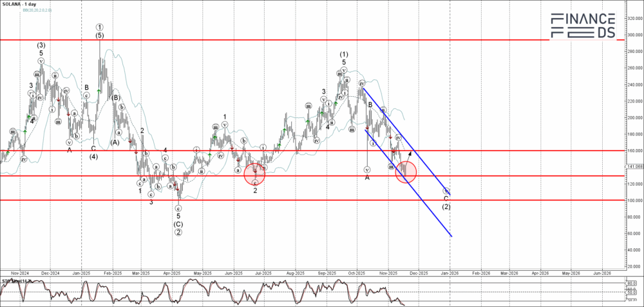The width and height of the screenshot is (644, 307).
Task: Click the 320.000 price axis label
Action: [x=635, y=19]
